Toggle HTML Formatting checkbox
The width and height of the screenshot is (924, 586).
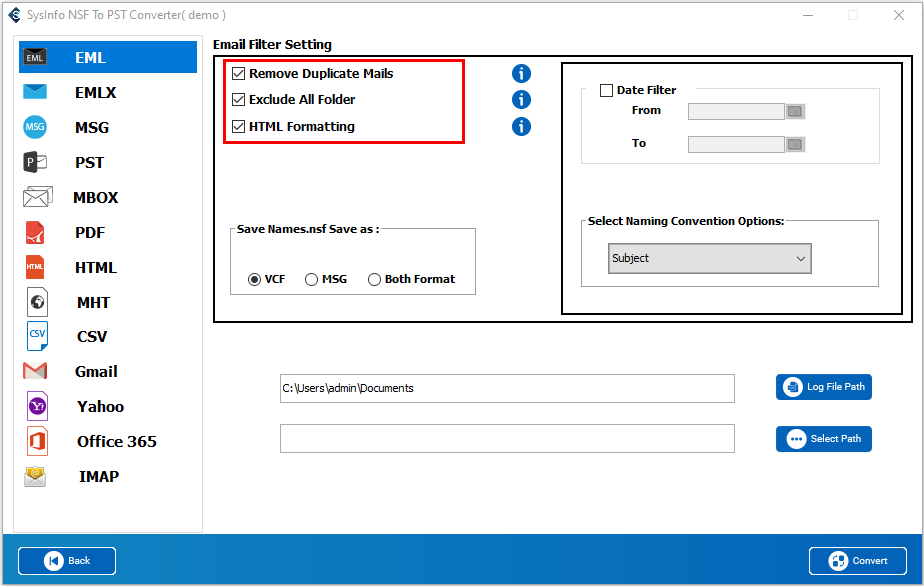238,126
